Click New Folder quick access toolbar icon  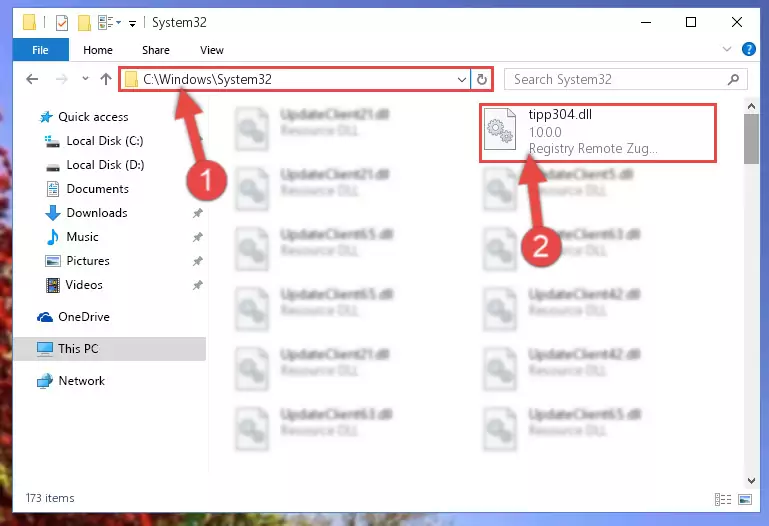pos(84,23)
